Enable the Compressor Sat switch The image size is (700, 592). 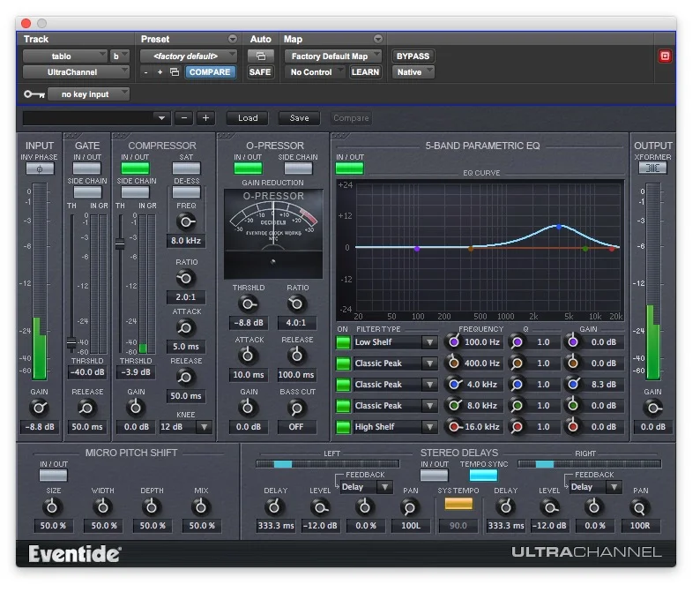(186, 169)
